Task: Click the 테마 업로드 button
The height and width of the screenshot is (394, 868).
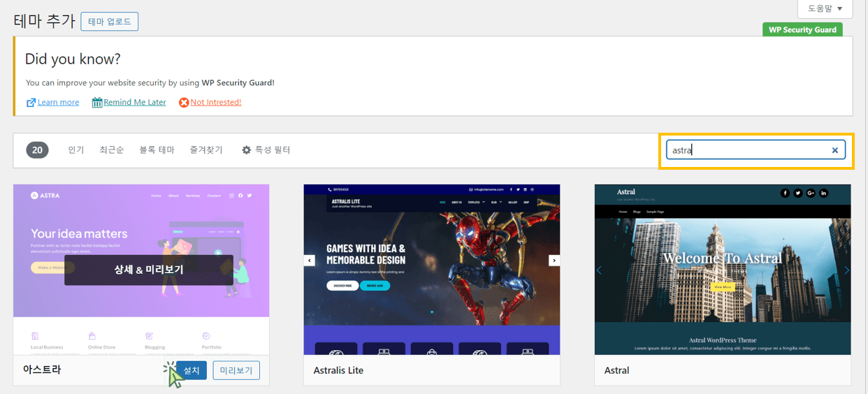Action: click(x=110, y=22)
